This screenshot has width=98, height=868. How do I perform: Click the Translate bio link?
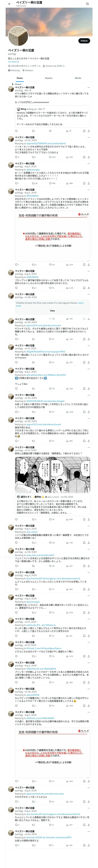coord(14,62)
